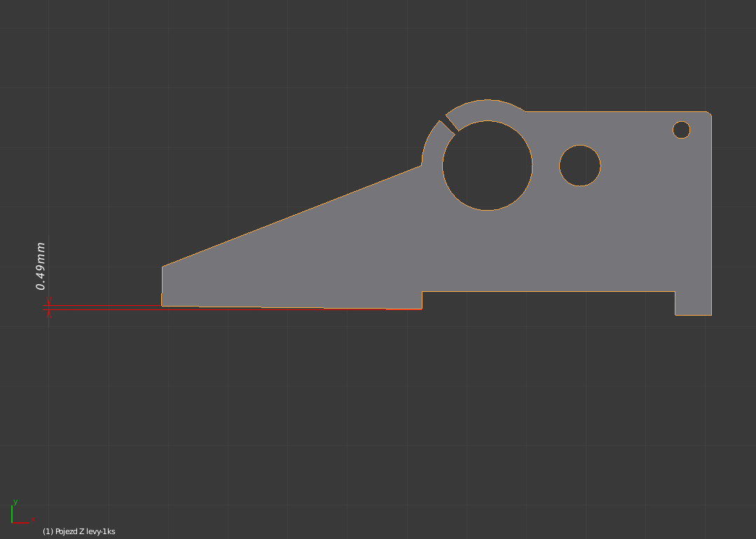
Task: Click the small hole near top-right corner
Action: (681, 129)
